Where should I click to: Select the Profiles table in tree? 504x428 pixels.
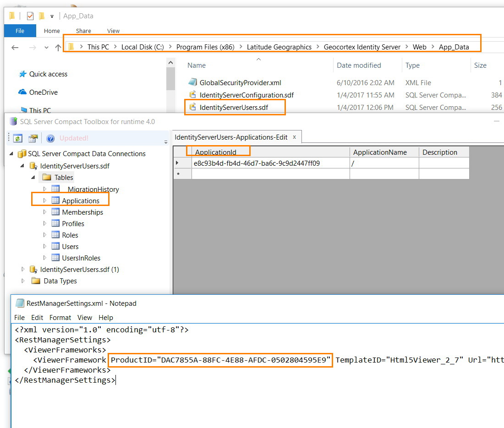[x=73, y=223]
